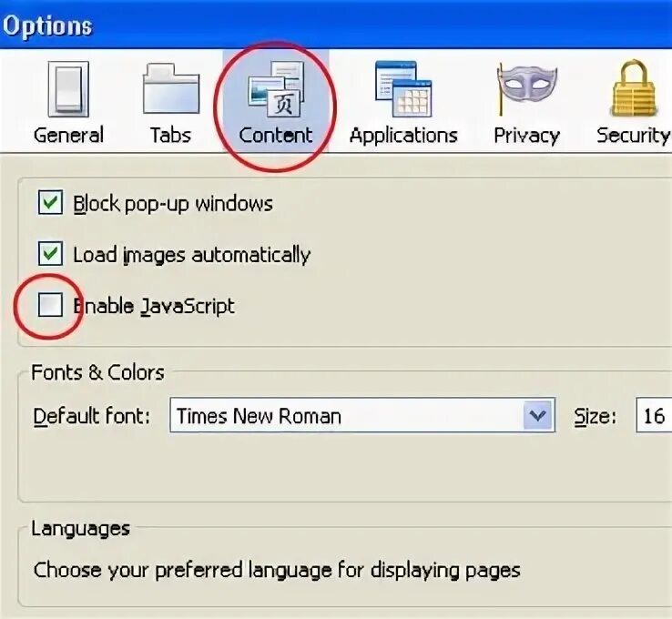The image size is (672, 619).
Task: Click the Options window title bar
Action: [364, 25]
